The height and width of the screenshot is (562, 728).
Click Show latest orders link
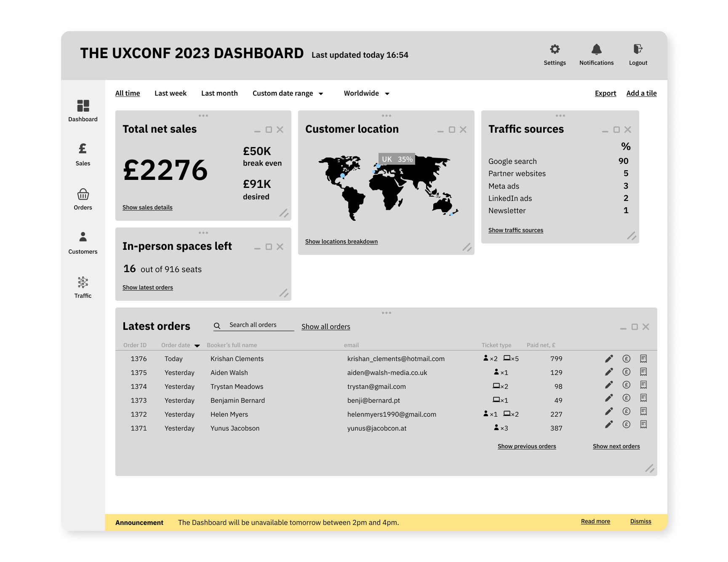148,288
